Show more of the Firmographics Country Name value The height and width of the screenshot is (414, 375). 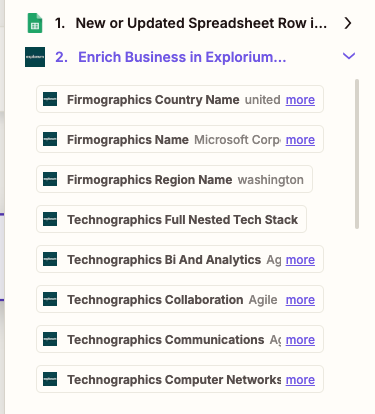[300, 100]
